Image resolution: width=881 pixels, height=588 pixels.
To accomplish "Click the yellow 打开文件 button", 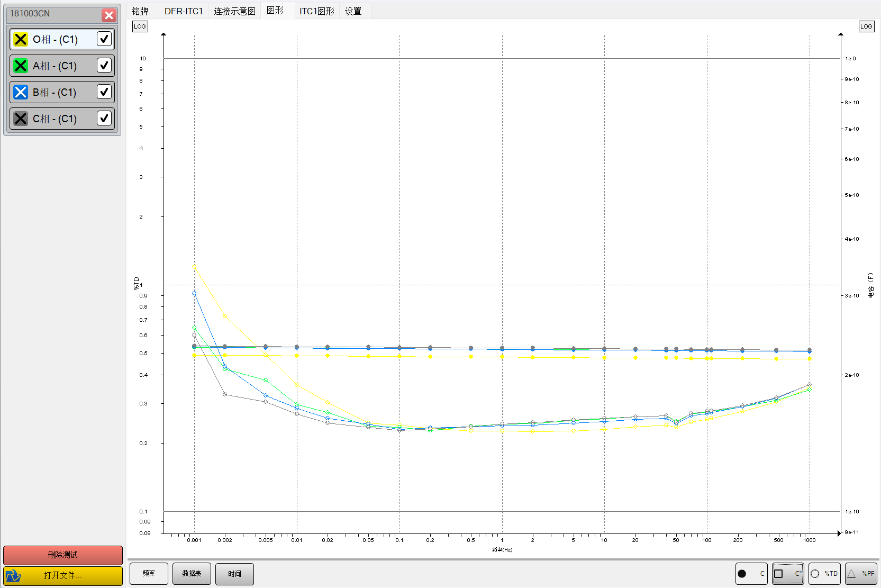I will click(63, 576).
